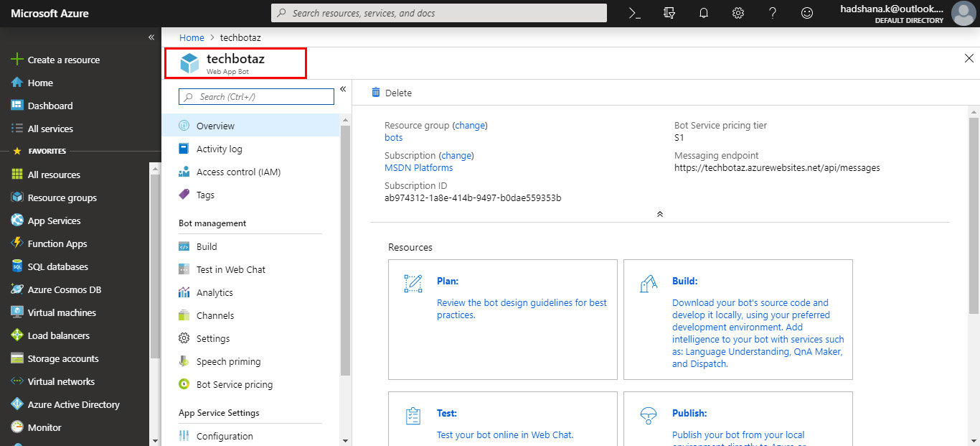
Task: Click the account avatar picture
Action: pos(963,13)
